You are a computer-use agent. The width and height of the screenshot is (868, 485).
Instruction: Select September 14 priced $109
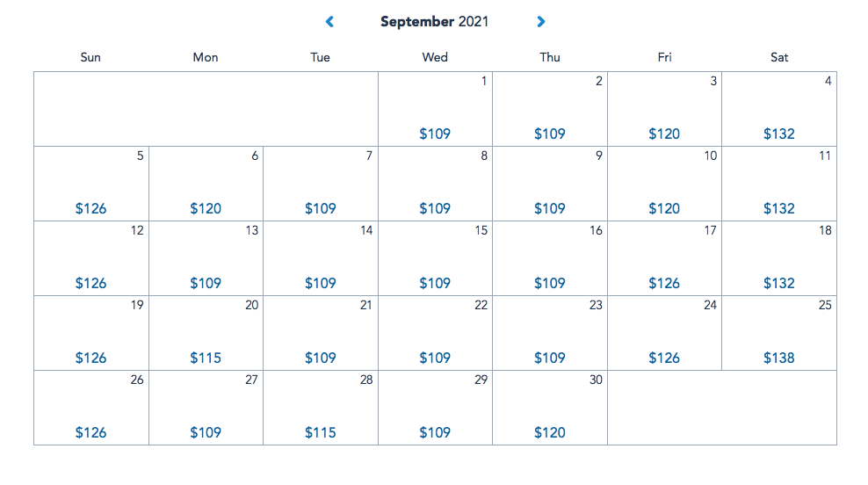pyautogui.click(x=321, y=259)
